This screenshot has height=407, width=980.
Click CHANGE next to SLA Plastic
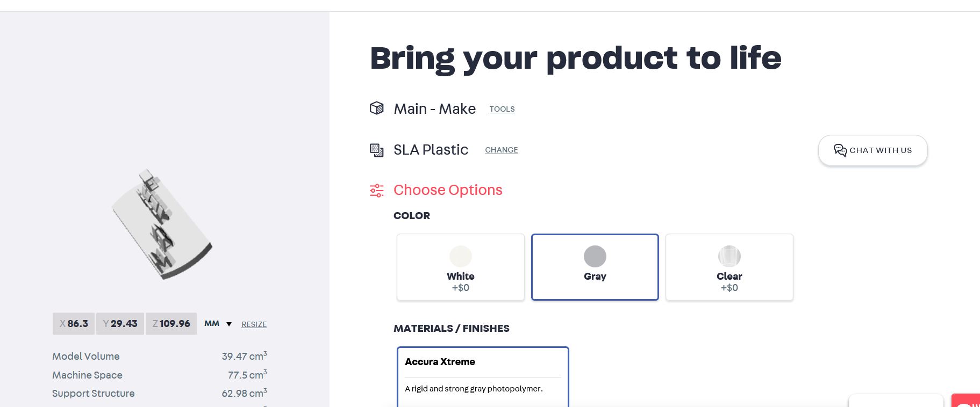[x=502, y=150]
